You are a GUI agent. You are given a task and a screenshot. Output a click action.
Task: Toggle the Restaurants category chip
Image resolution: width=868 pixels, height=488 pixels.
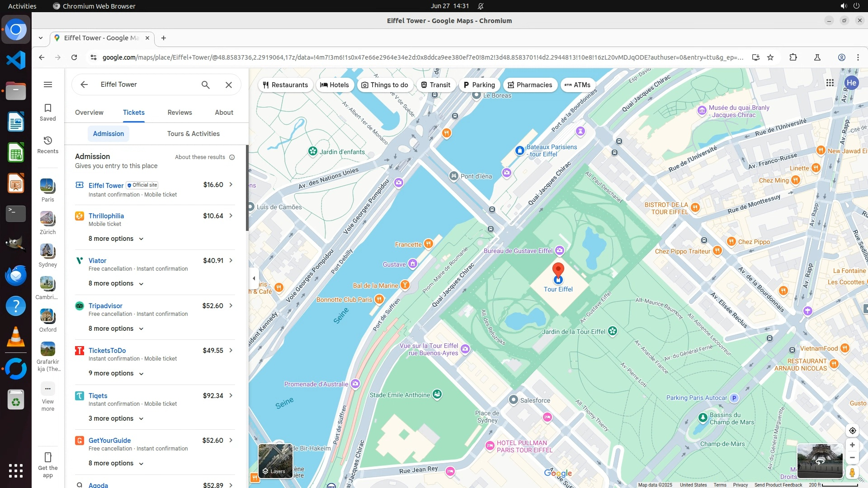pyautogui.click(x=285, y=85)
